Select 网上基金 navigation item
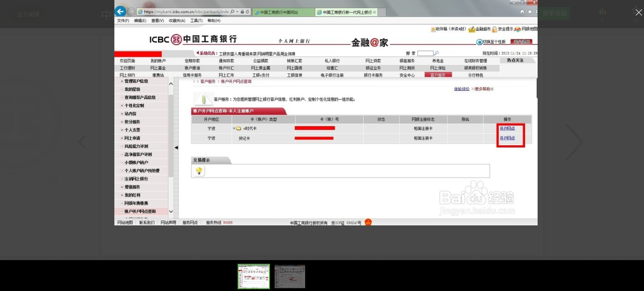644x291 pixels. [x=158, y=68]
